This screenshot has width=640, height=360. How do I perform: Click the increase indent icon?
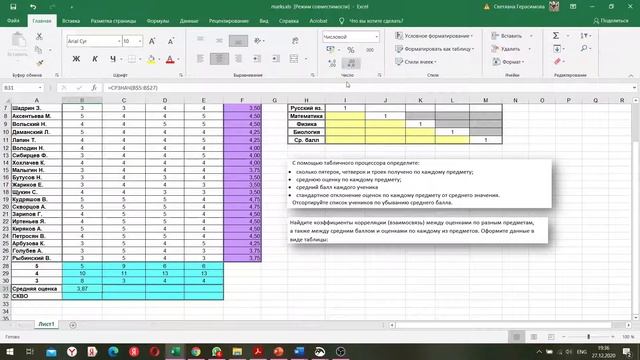(x=276, y=59)
